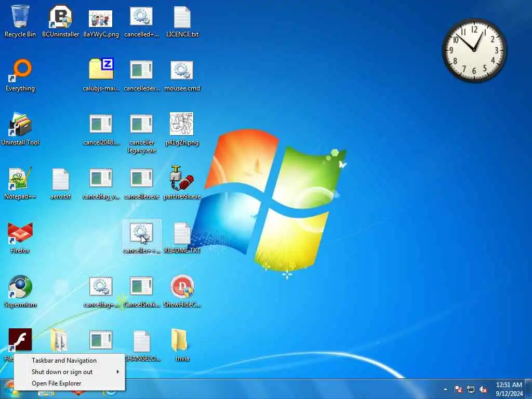Click the analog clock gadget

point(474,50)
